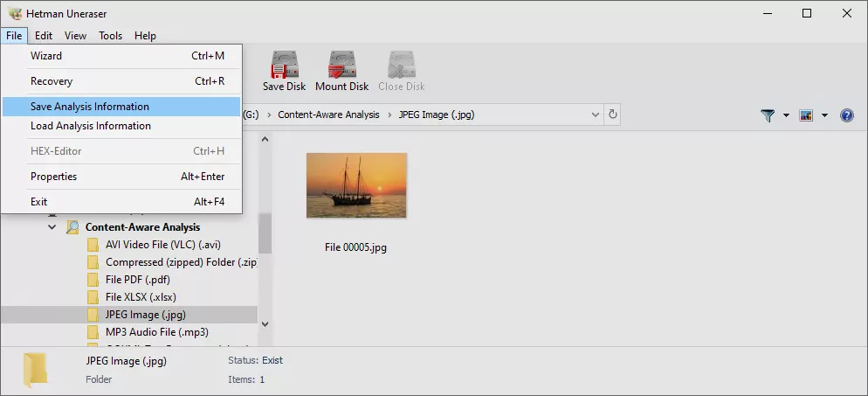The image size is (868, 396).
Task: Click the blue help question mark icon
Action: (846, 115)
